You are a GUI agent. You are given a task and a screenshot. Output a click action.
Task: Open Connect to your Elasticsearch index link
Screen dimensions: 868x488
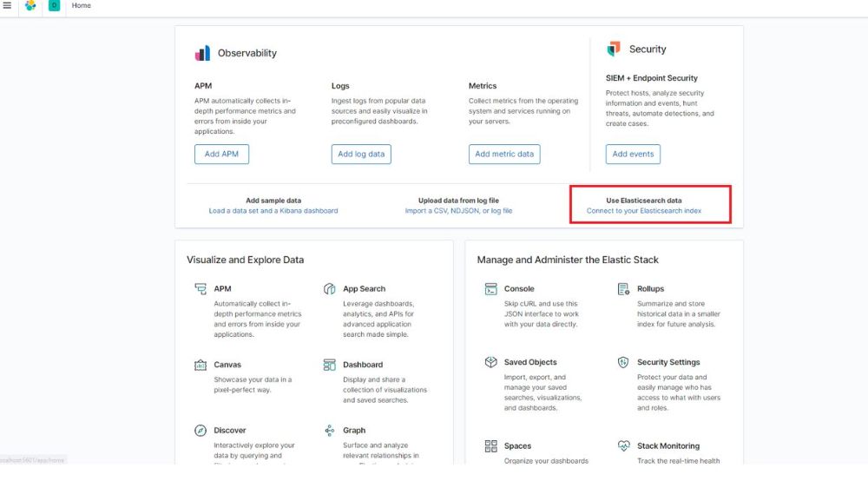click(644, 211)
